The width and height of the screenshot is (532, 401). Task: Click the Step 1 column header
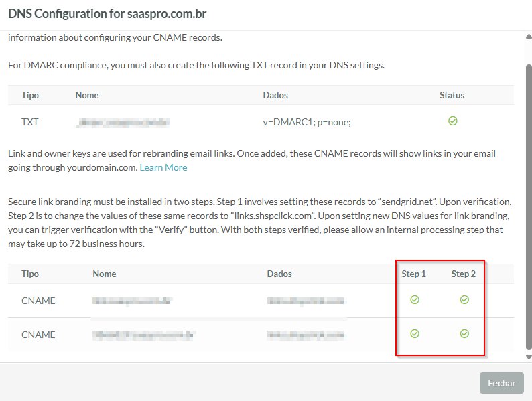click(x=413, y=274)
